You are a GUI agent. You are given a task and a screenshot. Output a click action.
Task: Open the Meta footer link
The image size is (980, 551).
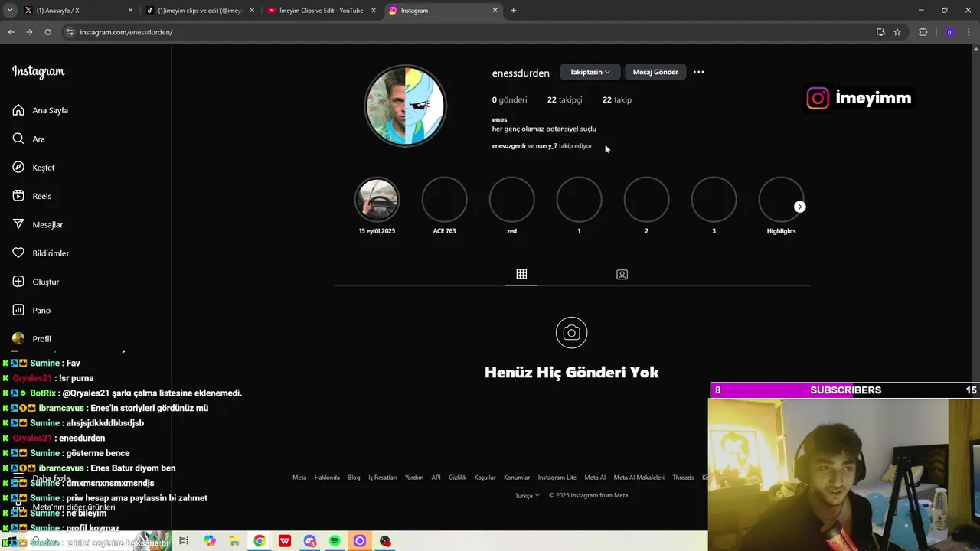click(299, 478)
